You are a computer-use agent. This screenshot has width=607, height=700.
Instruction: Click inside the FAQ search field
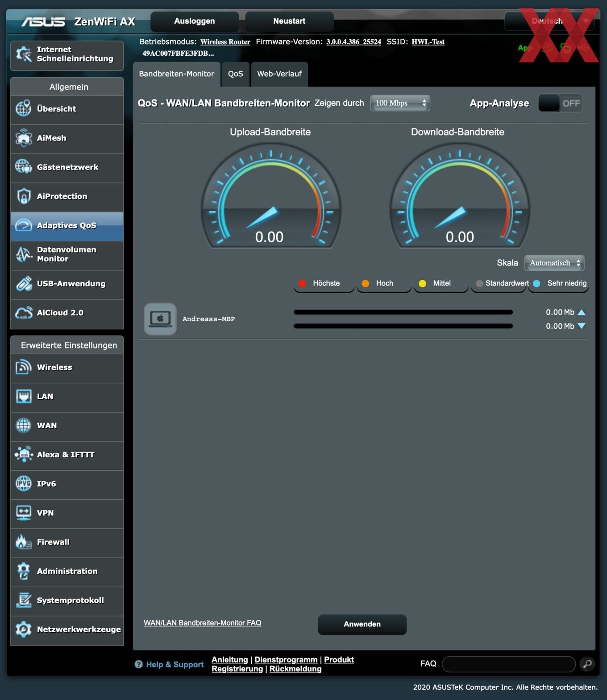(x=508, y=664)
